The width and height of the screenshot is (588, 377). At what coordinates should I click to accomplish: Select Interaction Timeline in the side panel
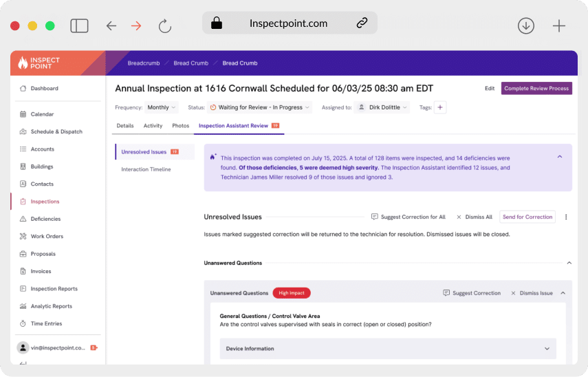click(146, 169)
